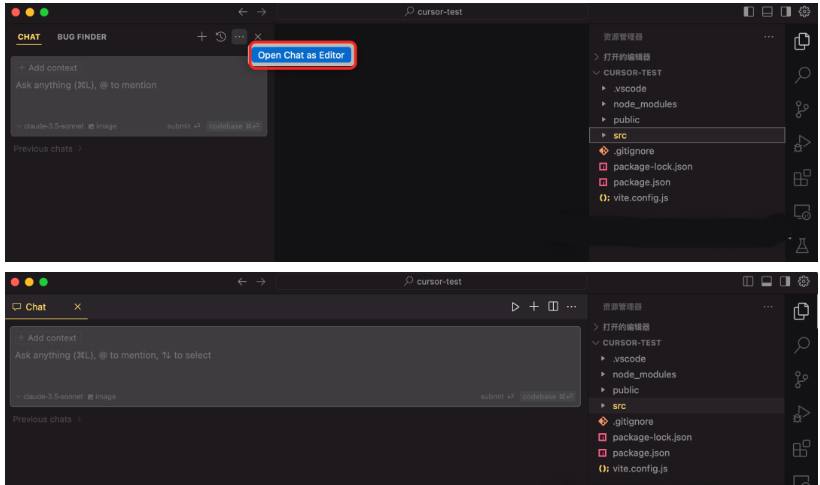
Task: Click New Chat plus icon in top chat panel
Action: pyautogui.click(x=201, y=37)
